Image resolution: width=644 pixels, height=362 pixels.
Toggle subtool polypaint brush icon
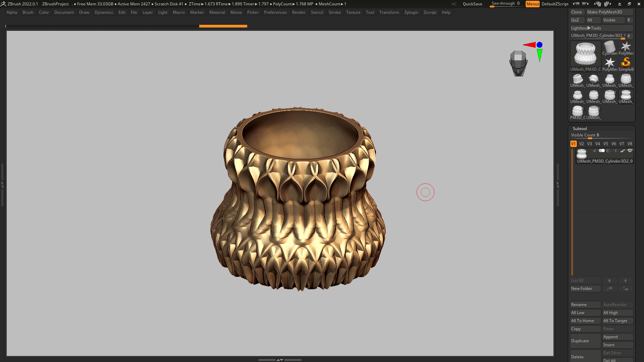pos(623,151)
